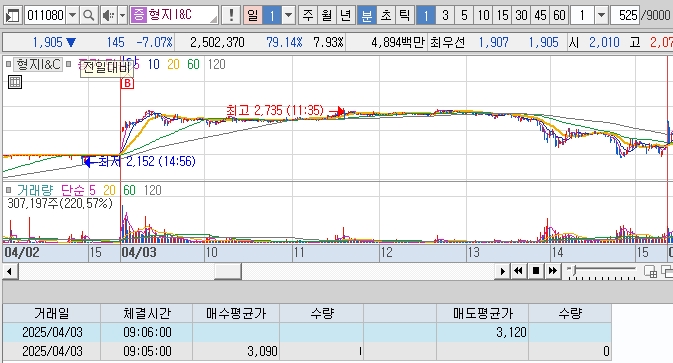
Task: Expand the daily interval dropdown arrow
Action: coord(289,15)
